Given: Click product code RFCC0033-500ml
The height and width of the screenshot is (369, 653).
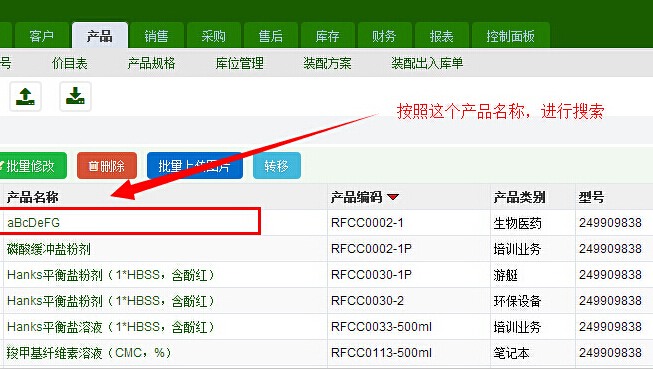Looking at the screenshot, I should (381, 327).
